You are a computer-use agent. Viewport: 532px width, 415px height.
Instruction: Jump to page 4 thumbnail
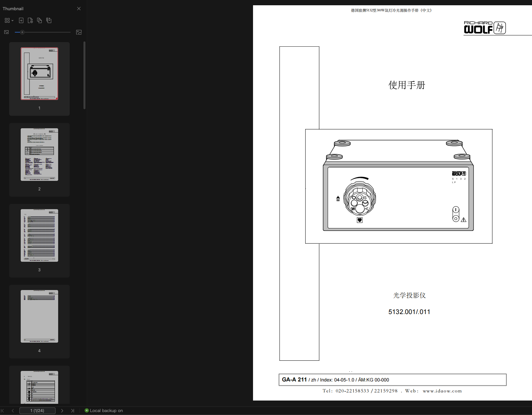click(x=39, y=316)
